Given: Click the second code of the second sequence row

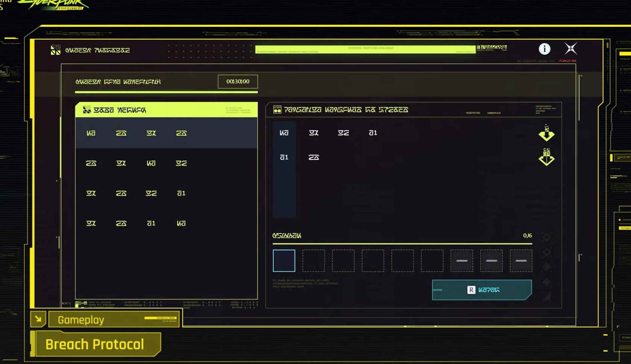Looking at the screenshot, I should point(314,157).
